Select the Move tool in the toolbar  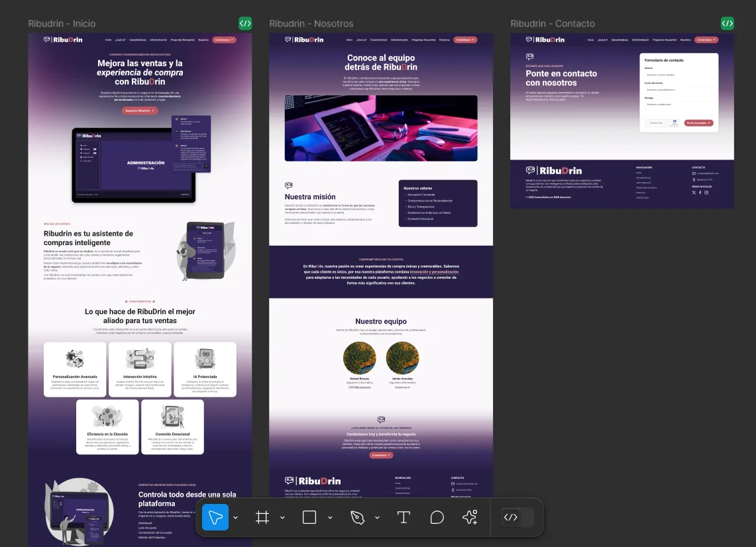(x=215, y=517)
